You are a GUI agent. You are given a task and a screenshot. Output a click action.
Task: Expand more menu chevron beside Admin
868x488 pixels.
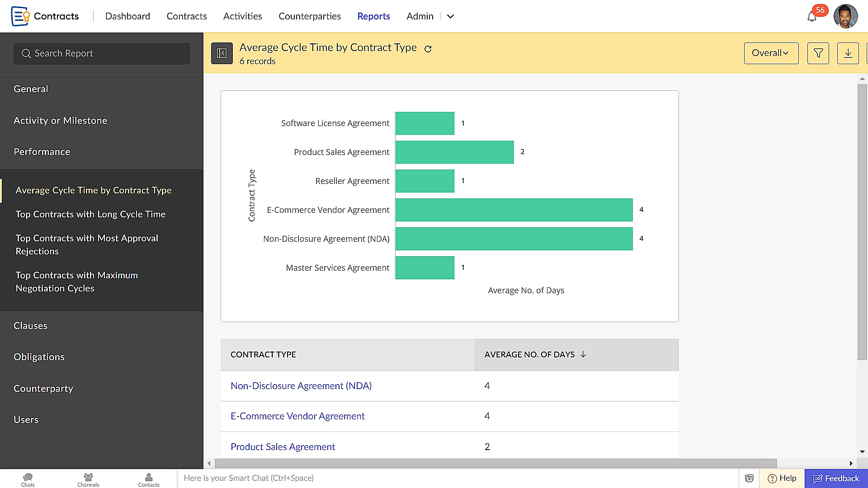point(450,17)
